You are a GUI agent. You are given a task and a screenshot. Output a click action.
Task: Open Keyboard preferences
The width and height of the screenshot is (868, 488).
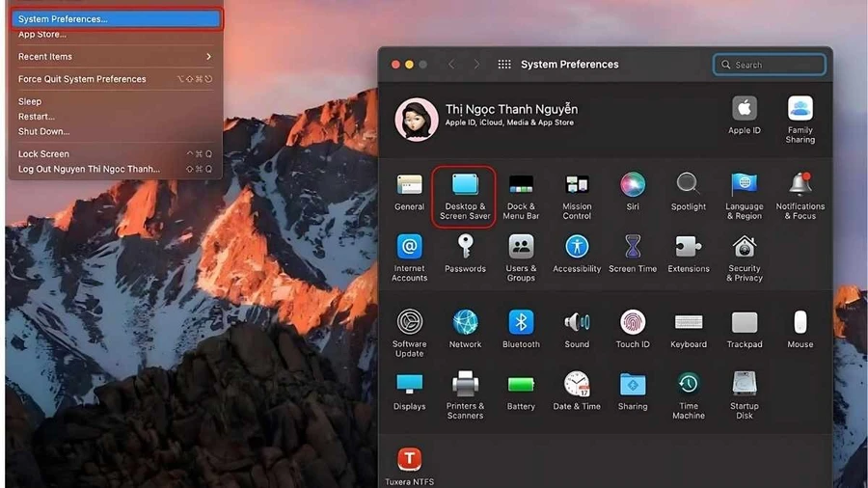tap(689, 329)
